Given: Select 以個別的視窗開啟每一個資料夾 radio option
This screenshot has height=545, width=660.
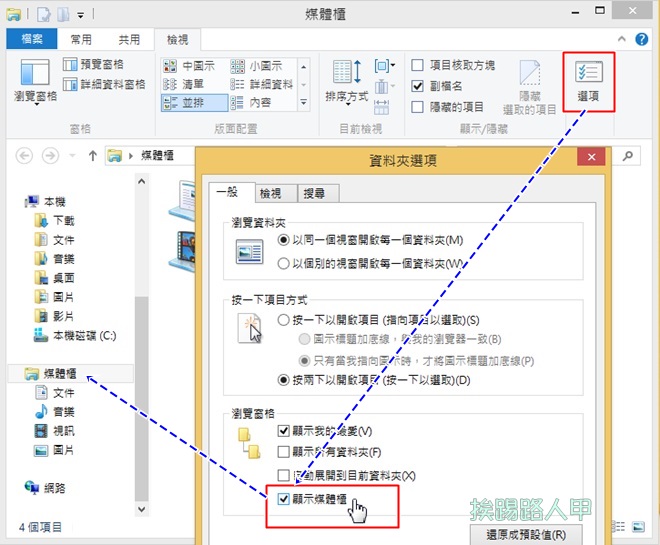Looking at the screenshot, I should pyautogui.click(x=284, y=263).
